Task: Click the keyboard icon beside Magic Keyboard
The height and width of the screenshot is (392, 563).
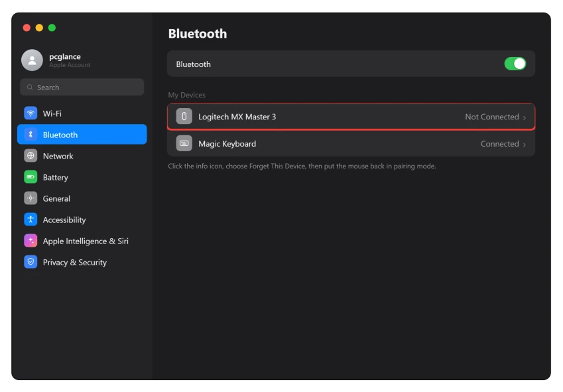Action: point(184,143)
